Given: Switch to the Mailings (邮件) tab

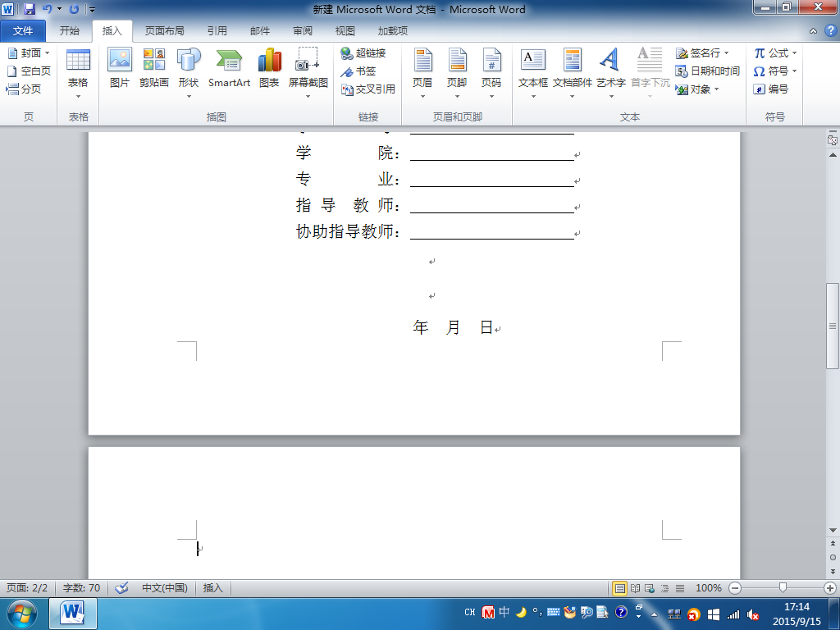Looking at the screenshot, I should point(260,30).
